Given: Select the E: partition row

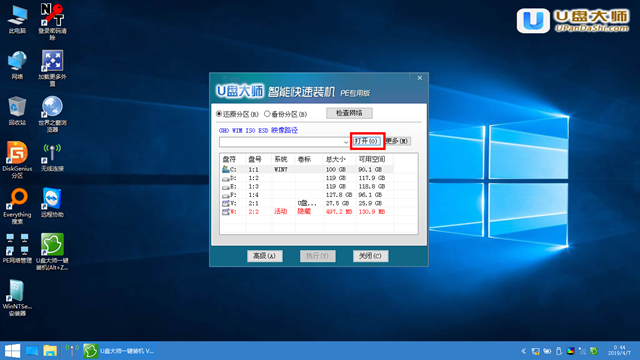Looking at the screenshot, I should pyautogui.click(x=307, y=187).
